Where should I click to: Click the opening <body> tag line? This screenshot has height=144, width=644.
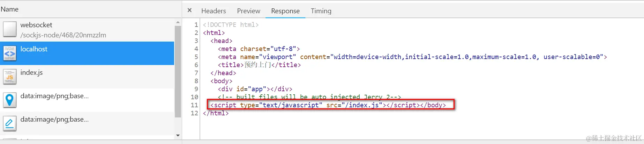tap(221, 81)
